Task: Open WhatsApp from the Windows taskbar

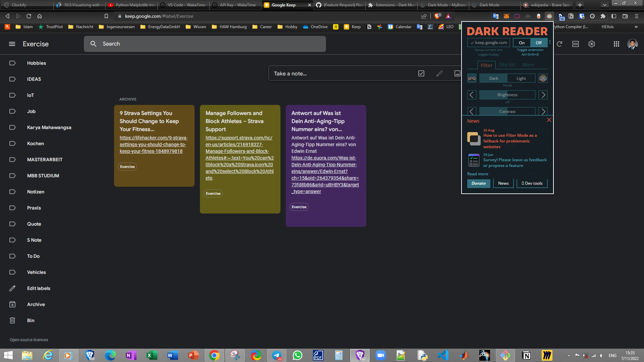Action: 298,355
